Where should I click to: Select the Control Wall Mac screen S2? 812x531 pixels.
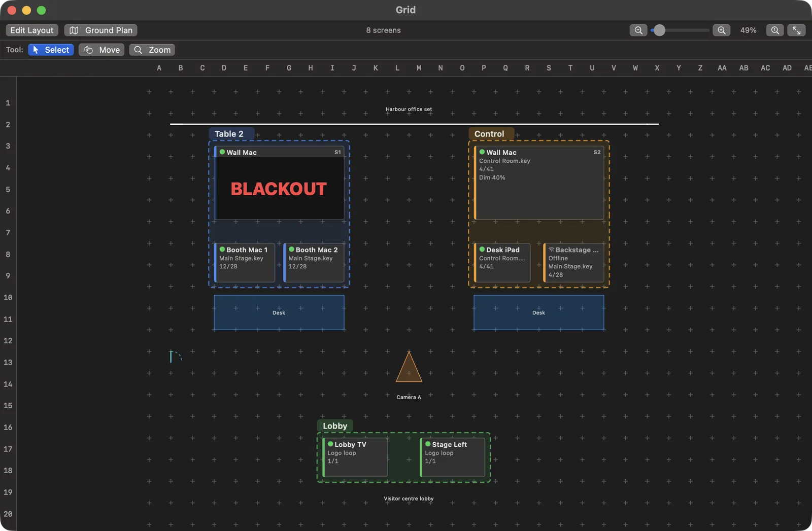click(539, 183)
